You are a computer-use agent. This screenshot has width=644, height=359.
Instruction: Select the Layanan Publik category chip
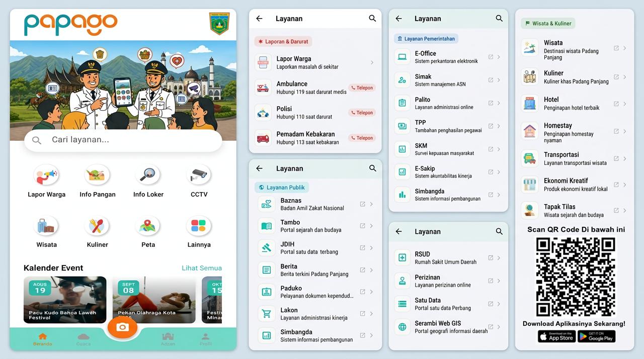click(x=282, y=188)
